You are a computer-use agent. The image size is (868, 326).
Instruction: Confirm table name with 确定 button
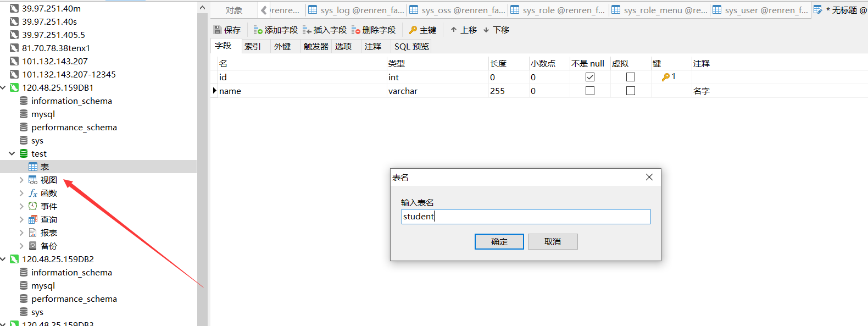pos(499,242)
